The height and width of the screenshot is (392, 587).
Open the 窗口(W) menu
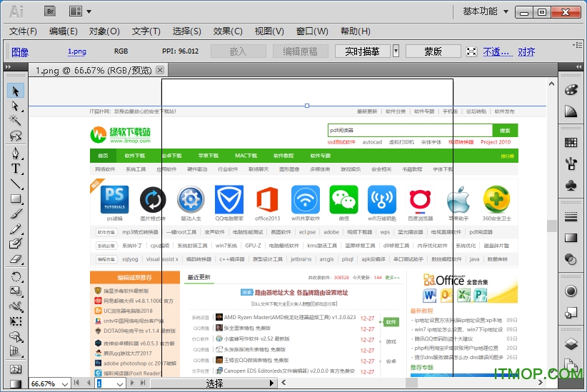(x=312, y=31)
